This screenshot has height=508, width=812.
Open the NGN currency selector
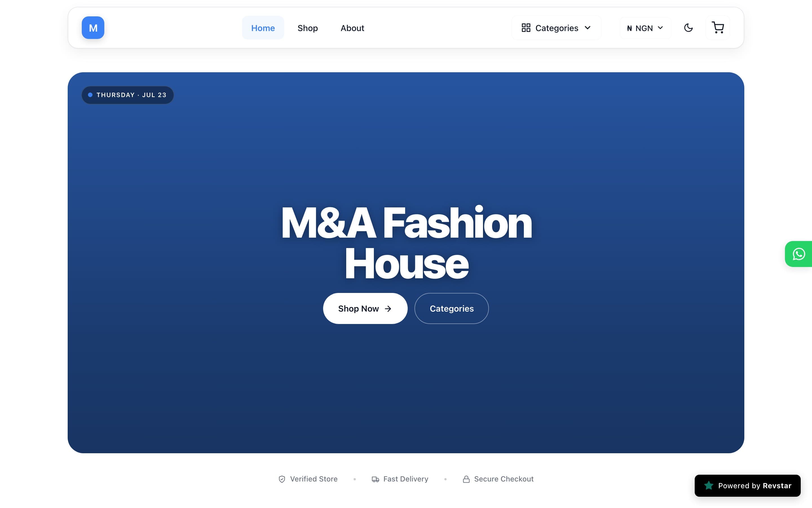pos(645,28)
